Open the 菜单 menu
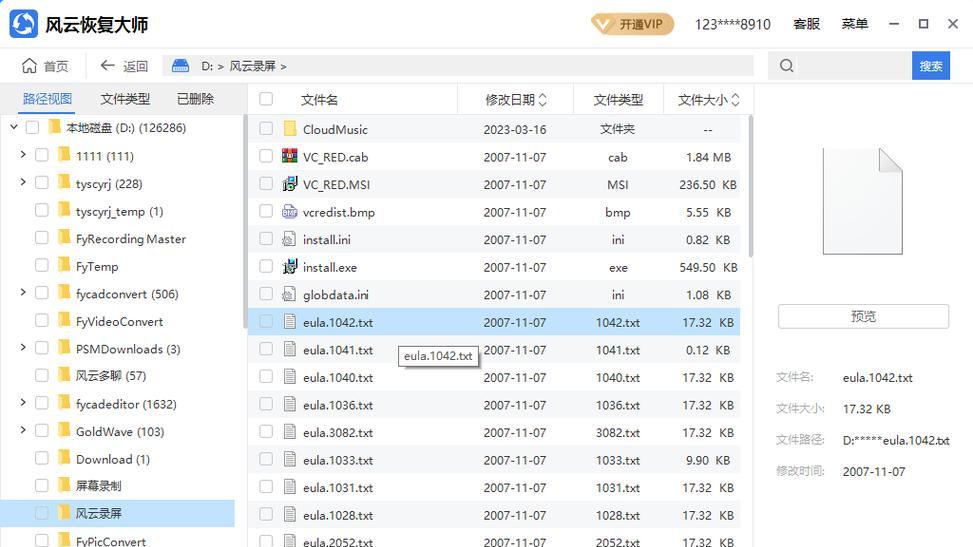 [854, 24]
